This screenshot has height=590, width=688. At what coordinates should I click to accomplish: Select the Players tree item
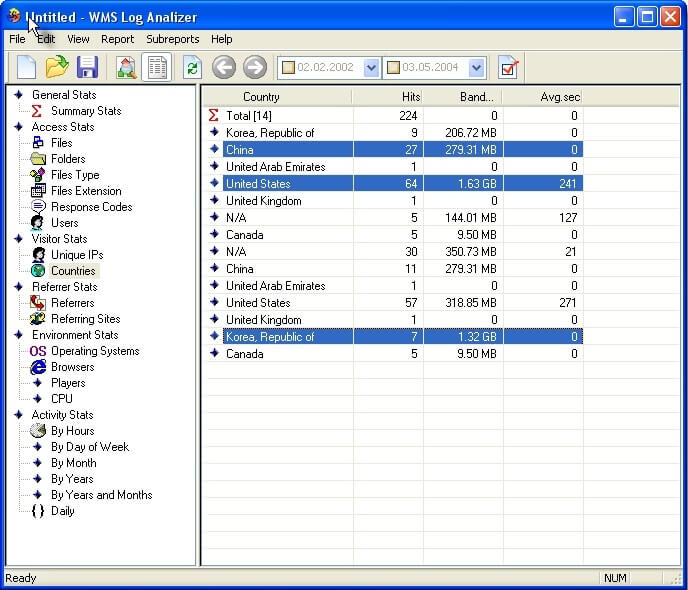point(68,383)
